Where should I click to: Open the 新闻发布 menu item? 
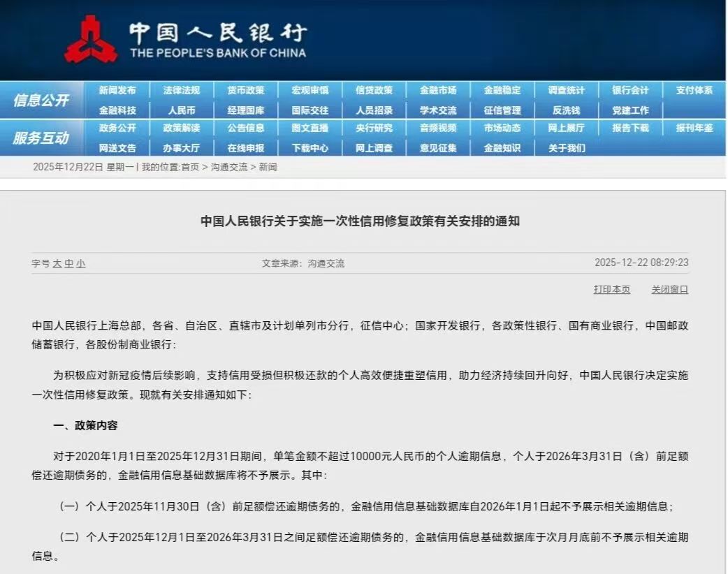pos(117,90)
